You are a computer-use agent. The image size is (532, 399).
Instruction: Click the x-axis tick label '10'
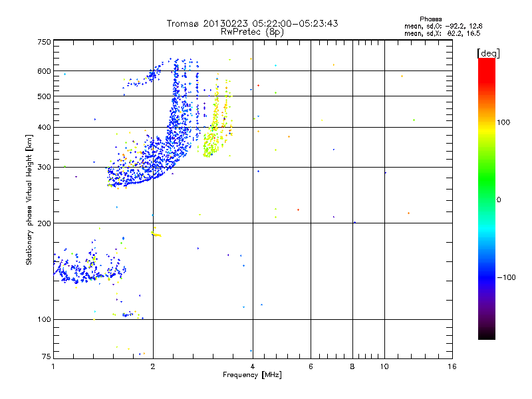[x=384, y=366]
